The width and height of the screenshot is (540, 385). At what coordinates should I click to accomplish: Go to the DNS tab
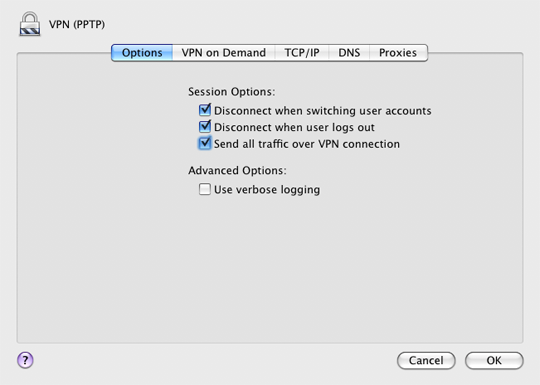coord(349,53)
